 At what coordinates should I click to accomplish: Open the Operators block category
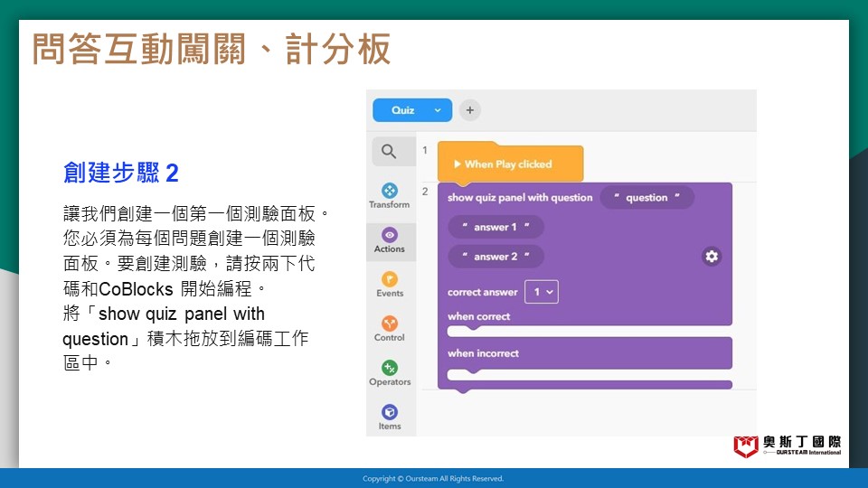(x=389, y=373)
